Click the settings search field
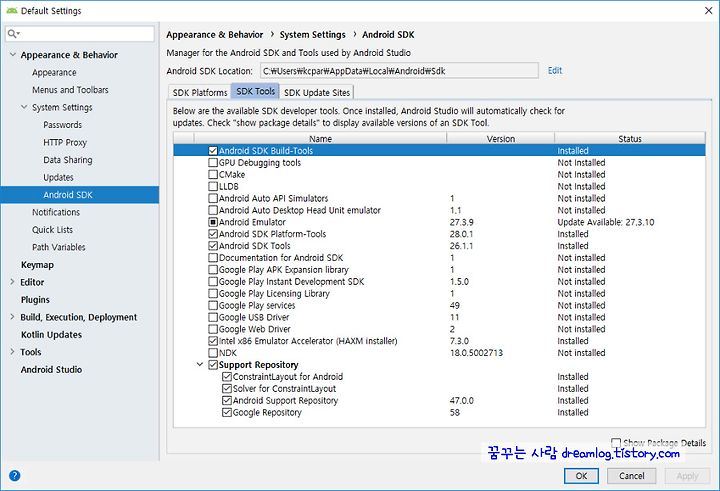720x491 pixels. point(80,34)
